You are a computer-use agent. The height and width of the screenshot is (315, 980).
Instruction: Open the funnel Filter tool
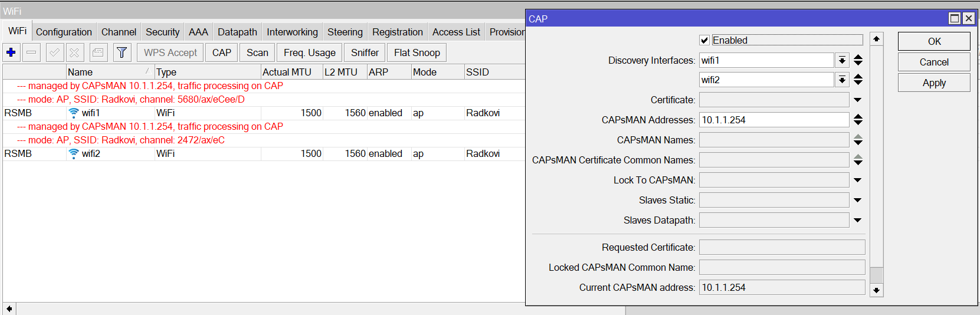pos(122,52)
